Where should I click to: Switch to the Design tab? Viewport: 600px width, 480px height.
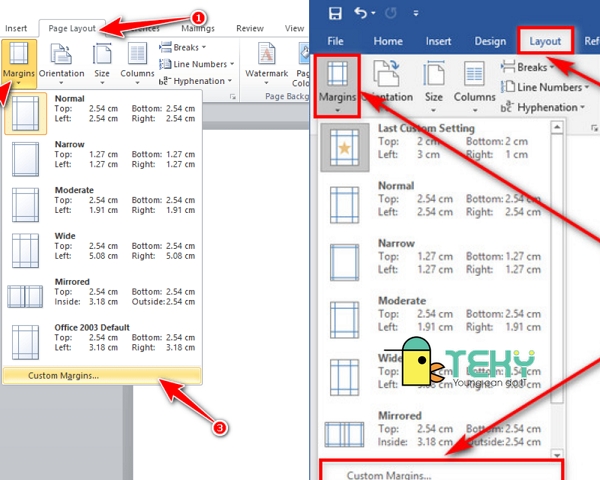(490, 41)
